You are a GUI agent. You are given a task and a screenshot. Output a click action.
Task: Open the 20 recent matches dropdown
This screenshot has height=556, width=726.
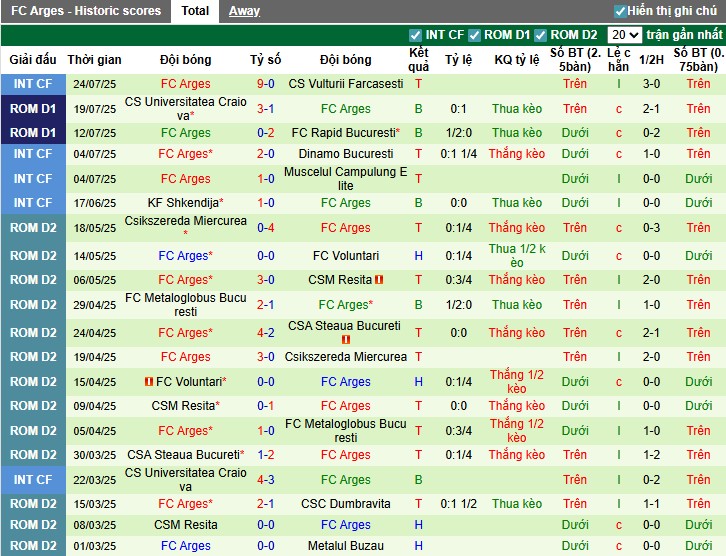[x=625, y=35]
